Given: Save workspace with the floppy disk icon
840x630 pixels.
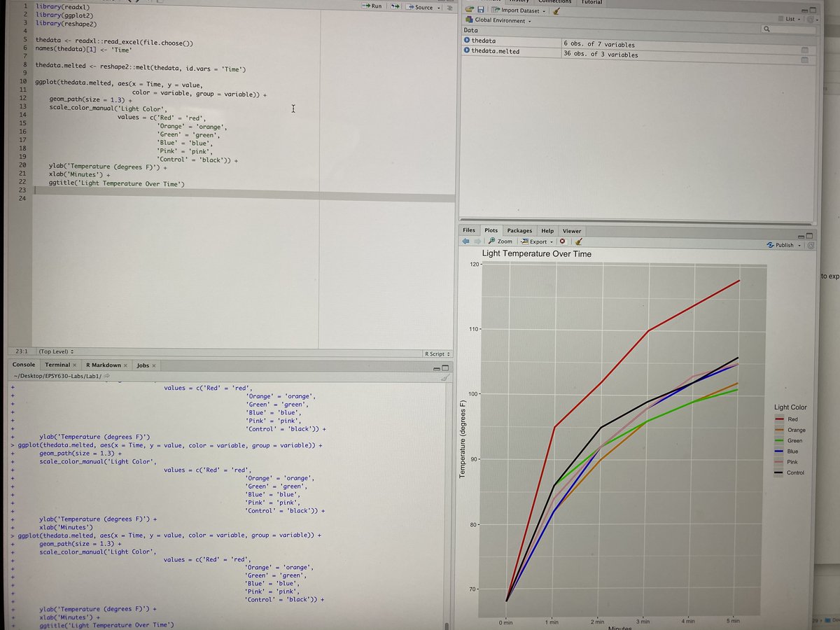Looking at the screenshot, I should [481, 10].
